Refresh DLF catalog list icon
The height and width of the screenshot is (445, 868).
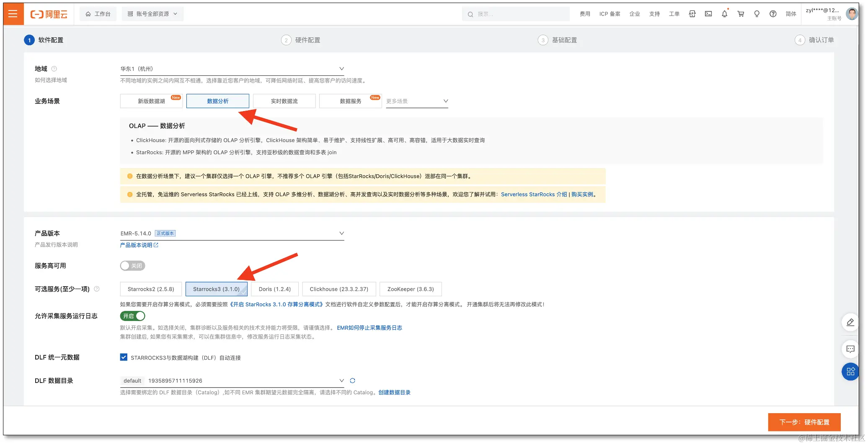point(352,380)
